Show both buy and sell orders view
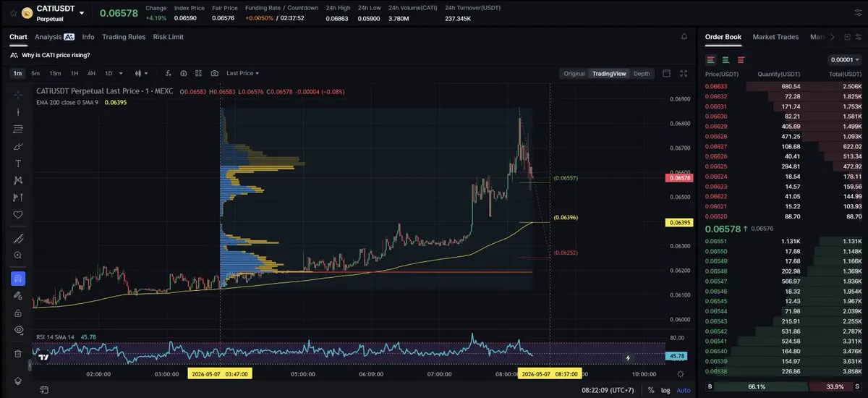 [x=711, y=59]
